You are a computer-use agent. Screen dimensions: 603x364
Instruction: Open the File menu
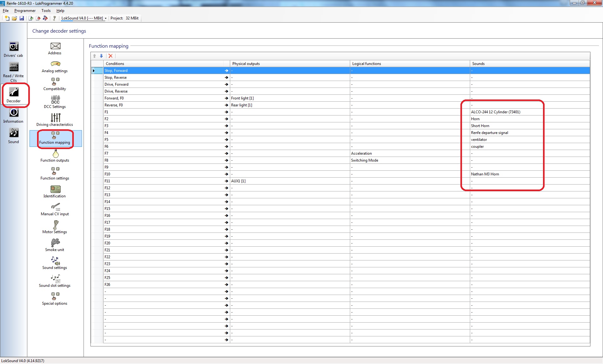point(6,11)
